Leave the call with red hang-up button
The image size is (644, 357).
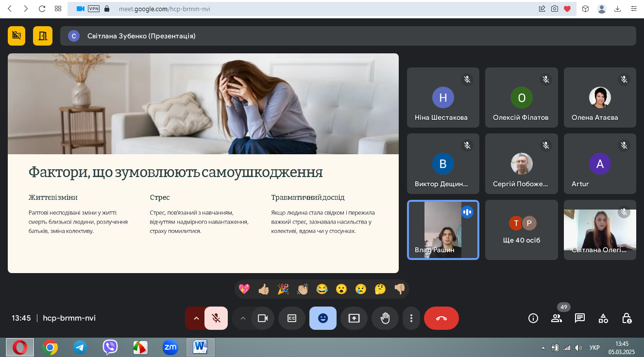(x=441, y=318)
